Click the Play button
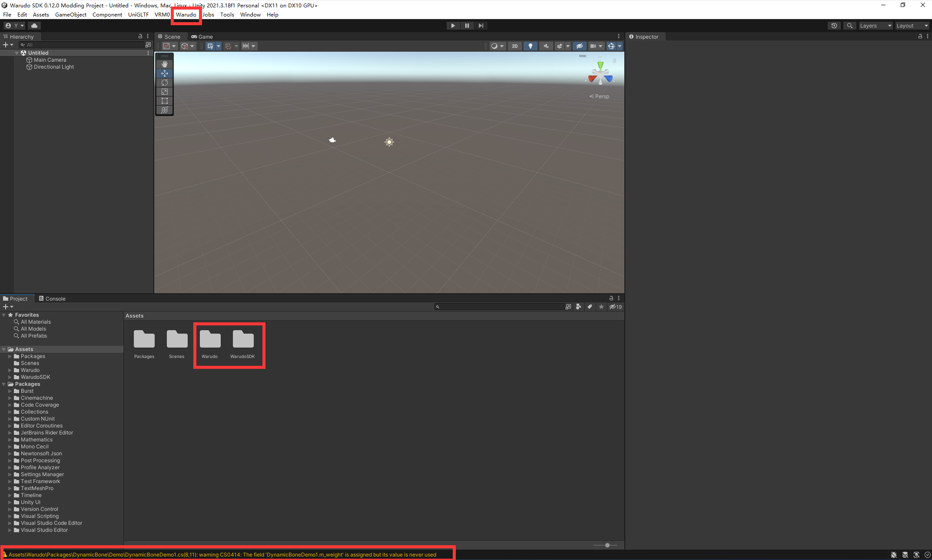Image resolution: width=932 pixels, height=560 pixels. click(453, 26)
